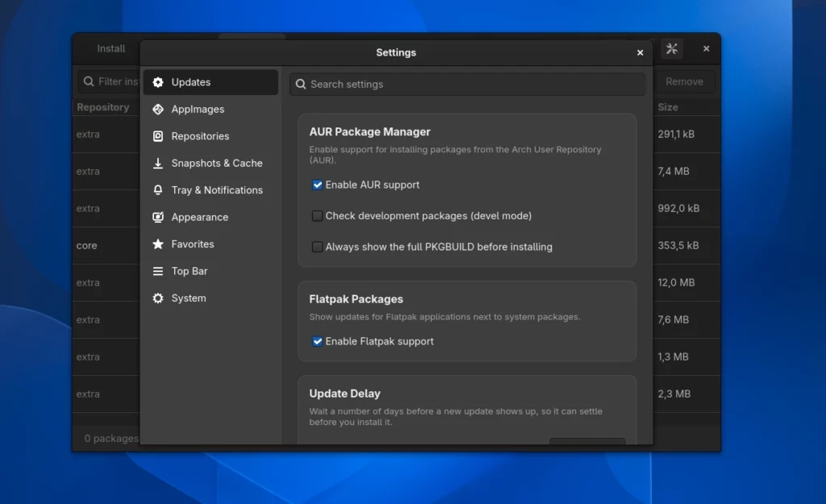Click the Update Delay heading
The height and width of the screenshot is (504, 826).
(344, 394)
